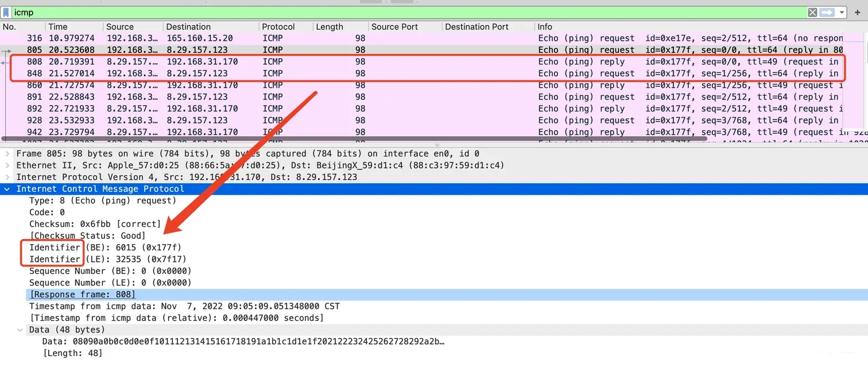Expand the Ethernet II section
The image size is (868, 375).
(7, 165)
